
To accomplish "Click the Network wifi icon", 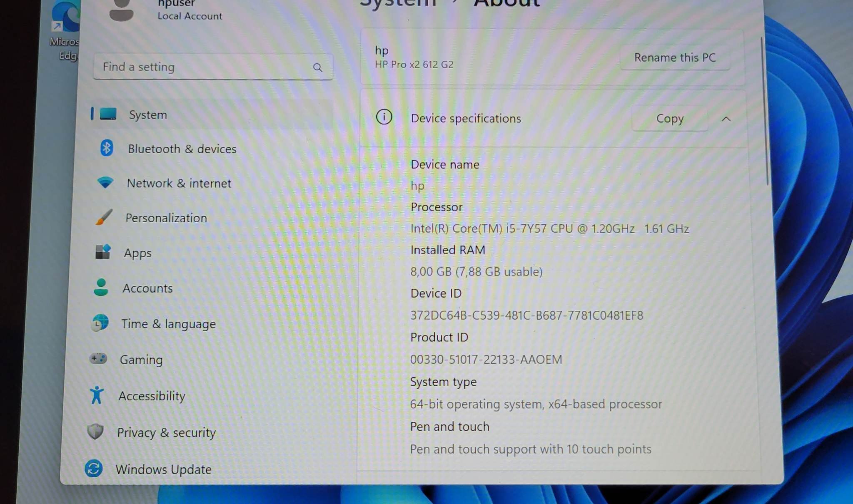I will point(105,182).
